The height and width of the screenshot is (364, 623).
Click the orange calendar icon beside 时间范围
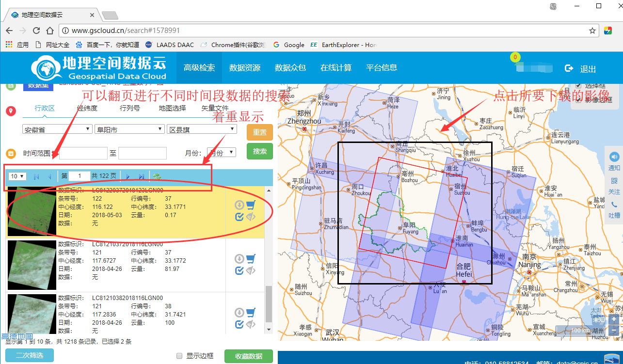(11, 153)
